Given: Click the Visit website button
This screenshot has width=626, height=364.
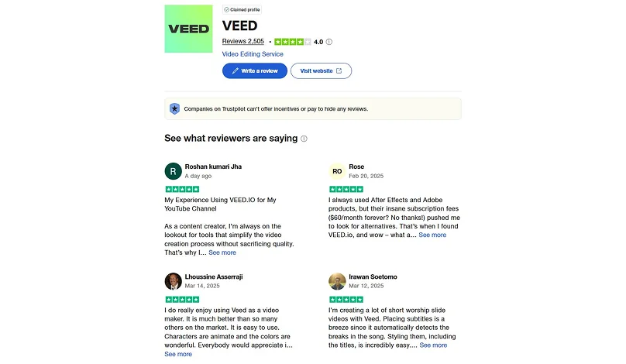Looking at the screenshot, I should pos(321,70).
